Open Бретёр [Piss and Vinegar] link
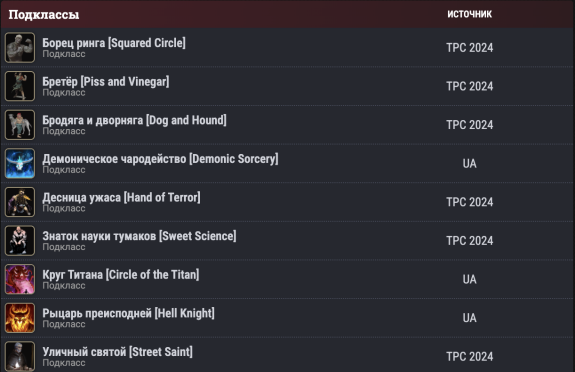575x372 pixels. point(106,81)
